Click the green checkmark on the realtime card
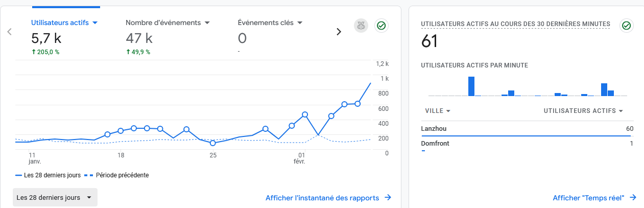The image size is (644, 208). point(626,25)
